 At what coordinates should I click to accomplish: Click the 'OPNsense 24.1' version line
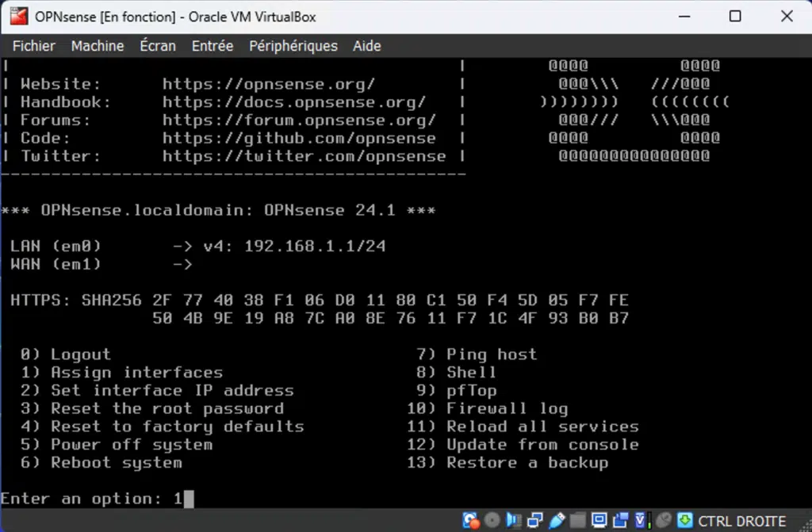[x=218, y=210]
